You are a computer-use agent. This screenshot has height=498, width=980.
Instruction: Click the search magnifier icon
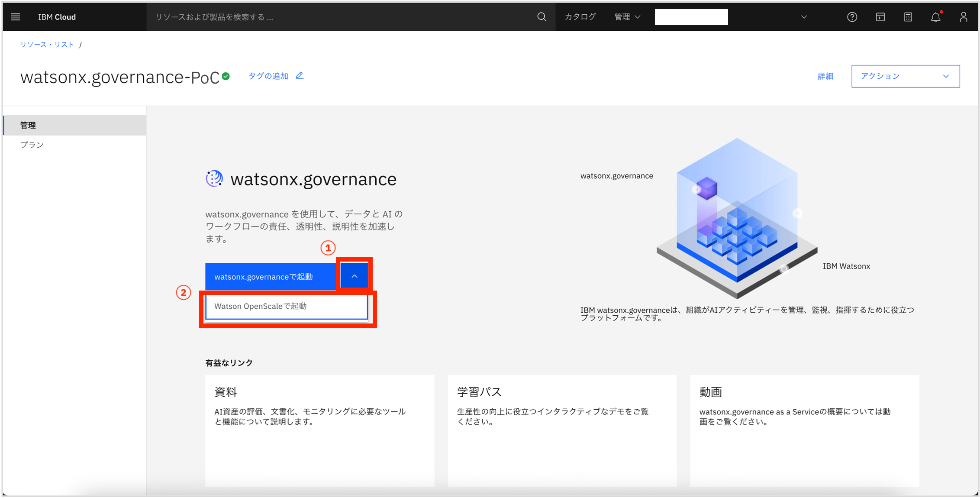click(542, 17)
